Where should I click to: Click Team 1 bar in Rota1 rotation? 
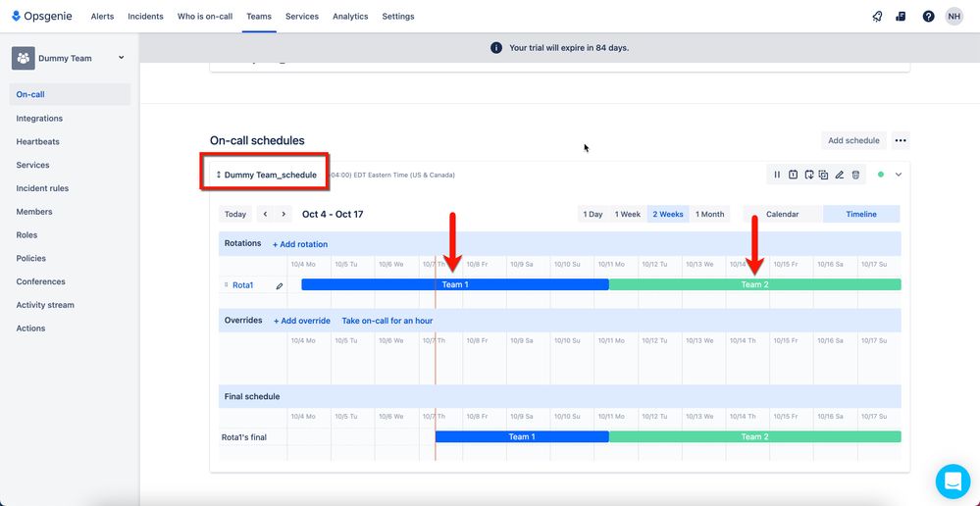pyautogui.click(x=455, y=284)
